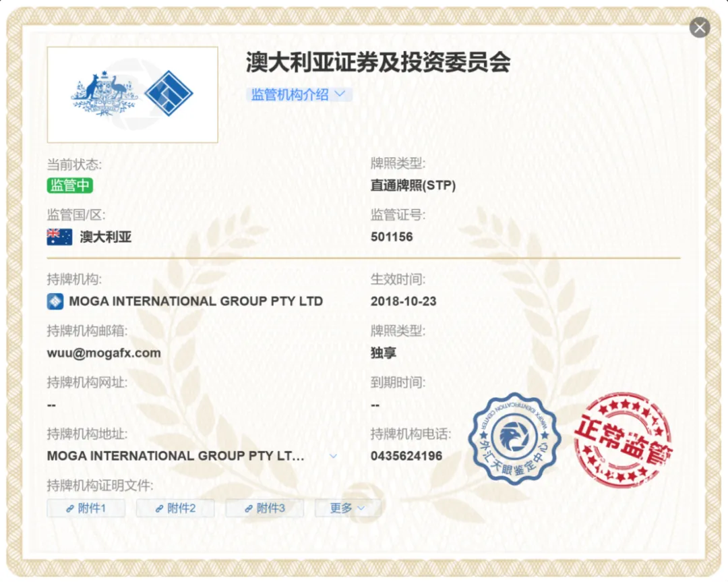Select the license number 501156

coord(392,237)
